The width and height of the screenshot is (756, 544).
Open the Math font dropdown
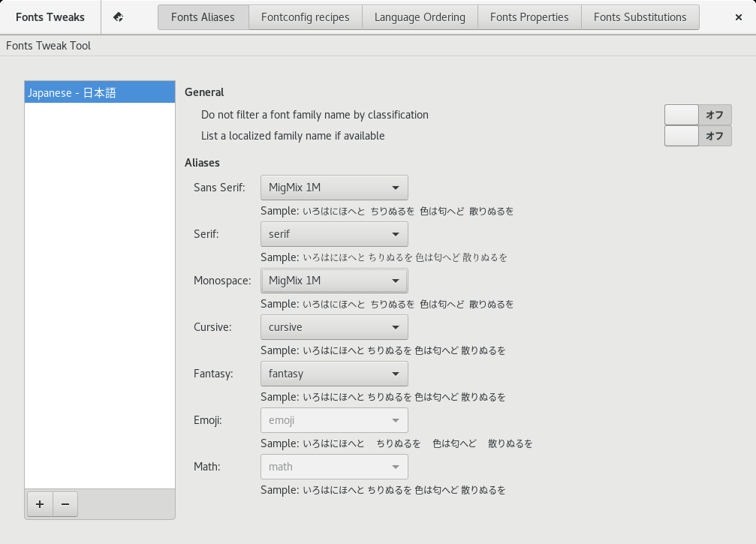coord(334,467)
